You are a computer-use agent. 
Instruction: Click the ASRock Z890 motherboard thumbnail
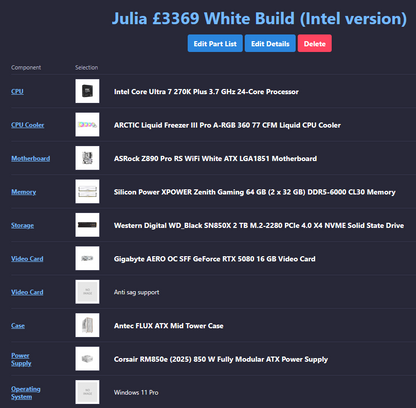pyautogui.click(x=87, y=158)
